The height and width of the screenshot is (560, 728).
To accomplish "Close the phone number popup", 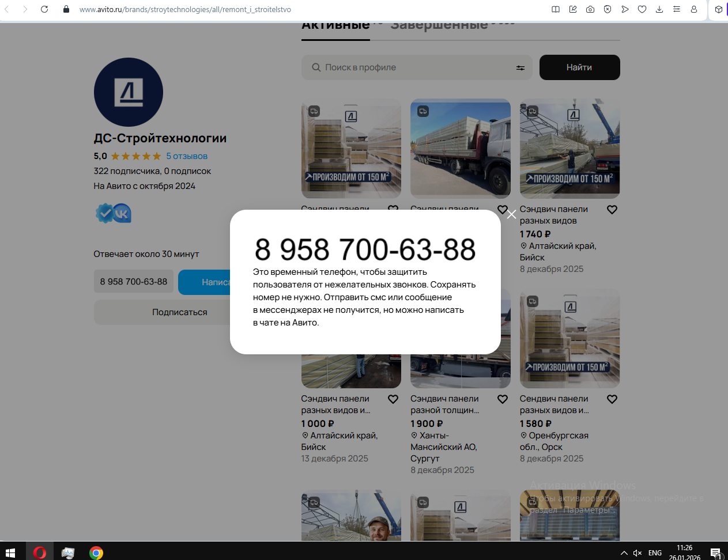I will pyautogui.click(x=511, y=214).
